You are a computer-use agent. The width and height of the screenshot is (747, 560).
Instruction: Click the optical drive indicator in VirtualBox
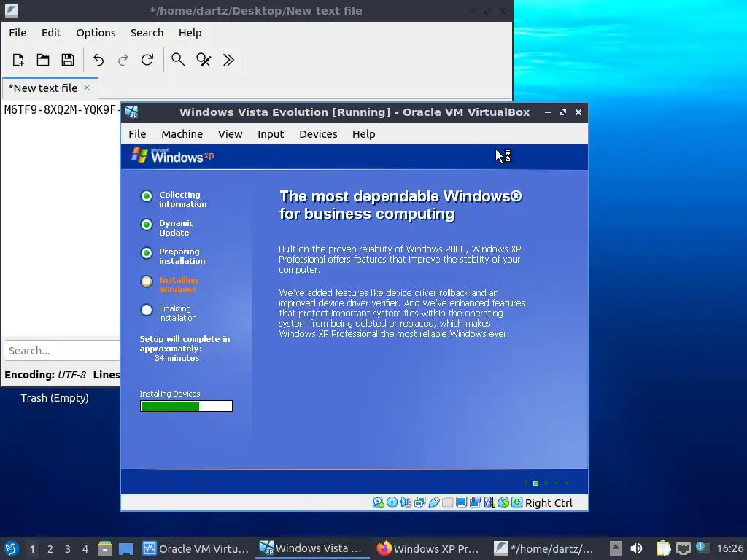pyautogui.click(x=392, y=502)
